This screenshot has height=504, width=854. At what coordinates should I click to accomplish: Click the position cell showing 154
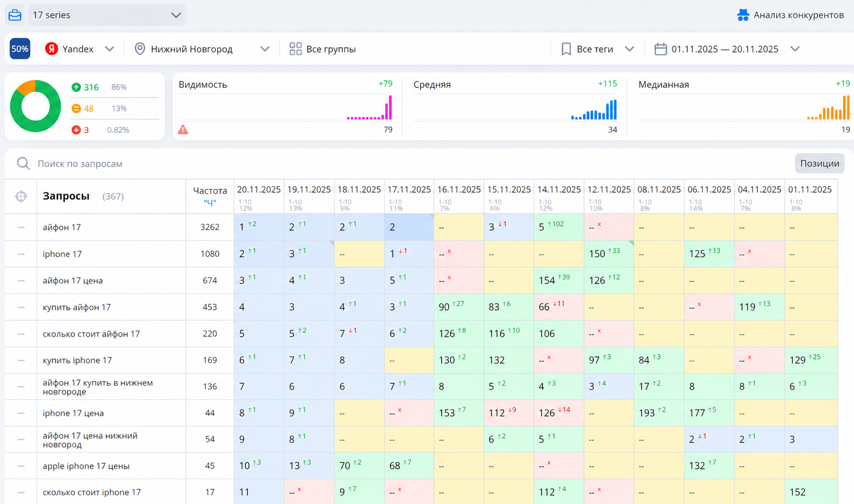[559, 281]
